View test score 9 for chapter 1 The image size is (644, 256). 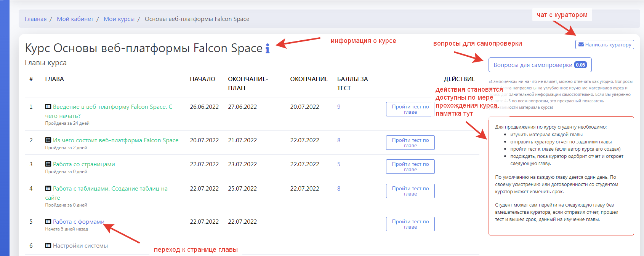click(339, 107)
